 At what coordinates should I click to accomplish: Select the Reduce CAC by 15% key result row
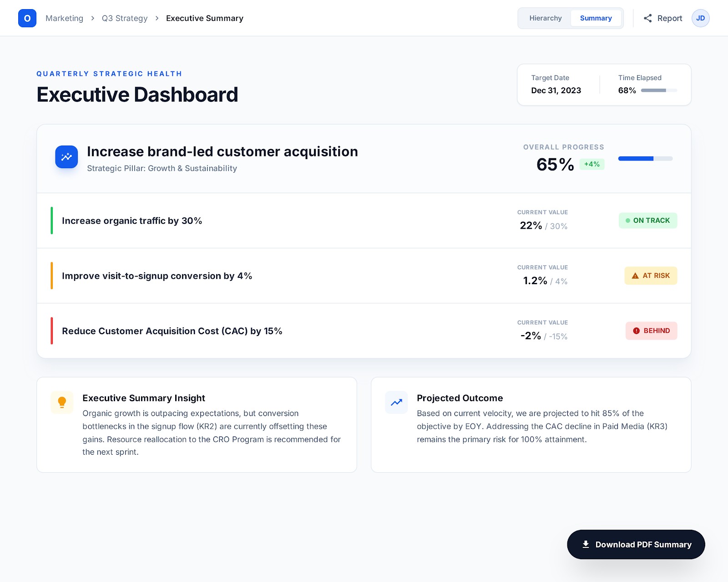click(318, 331)
